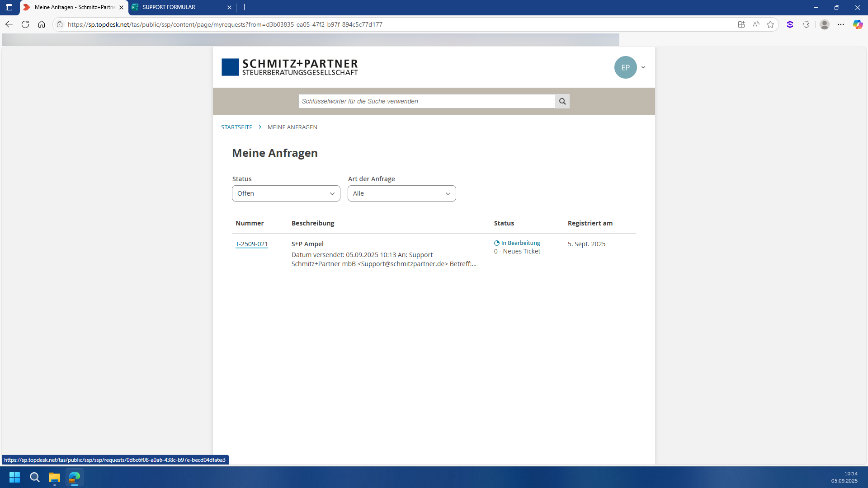The width and height of the screenshot is (868, 488).
Task: Expand the chevron next to EP avatar
Action: (x=643, y=67)
